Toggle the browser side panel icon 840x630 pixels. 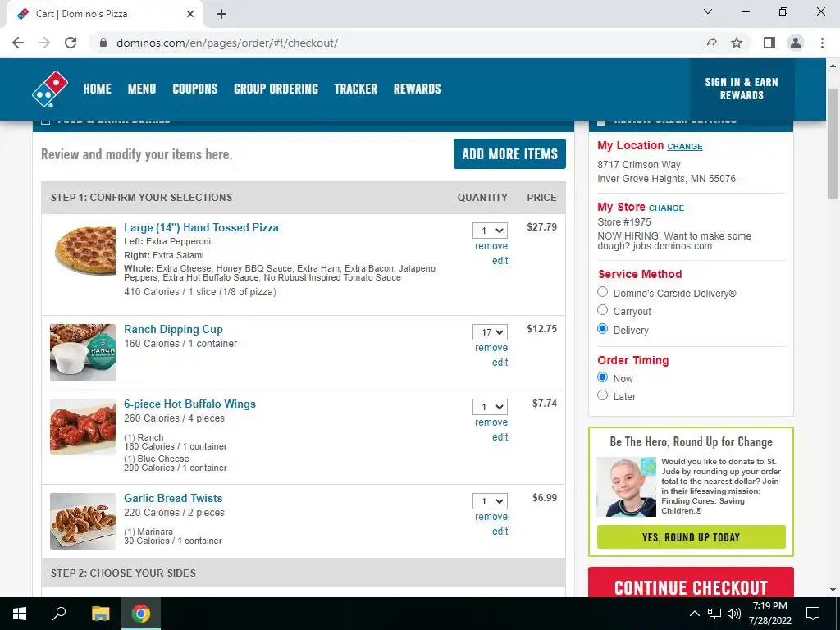[x=769, y=43]
